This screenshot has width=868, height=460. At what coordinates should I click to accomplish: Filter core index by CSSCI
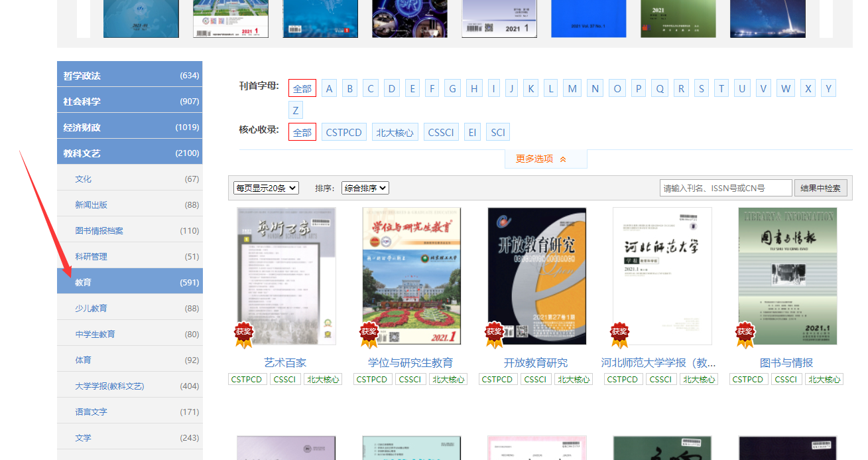pos(441,132)
